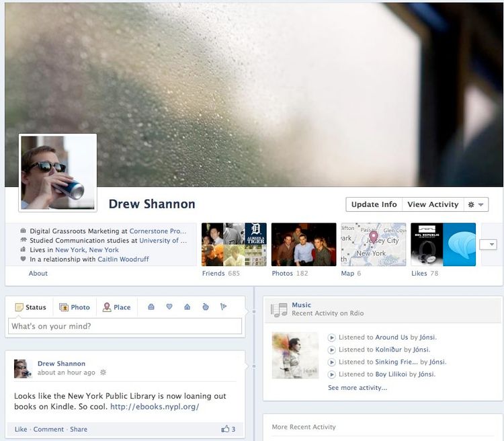
Task: Open the gear settings dropdown on profile
Action: pyautogui.click(x=476, y=204)
